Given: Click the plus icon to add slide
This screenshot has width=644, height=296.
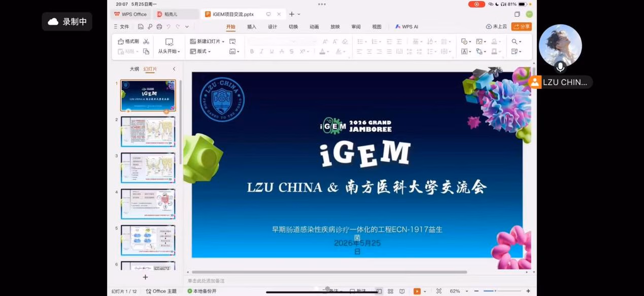Looking at the screenshot, I should click(x=145, y=277).
